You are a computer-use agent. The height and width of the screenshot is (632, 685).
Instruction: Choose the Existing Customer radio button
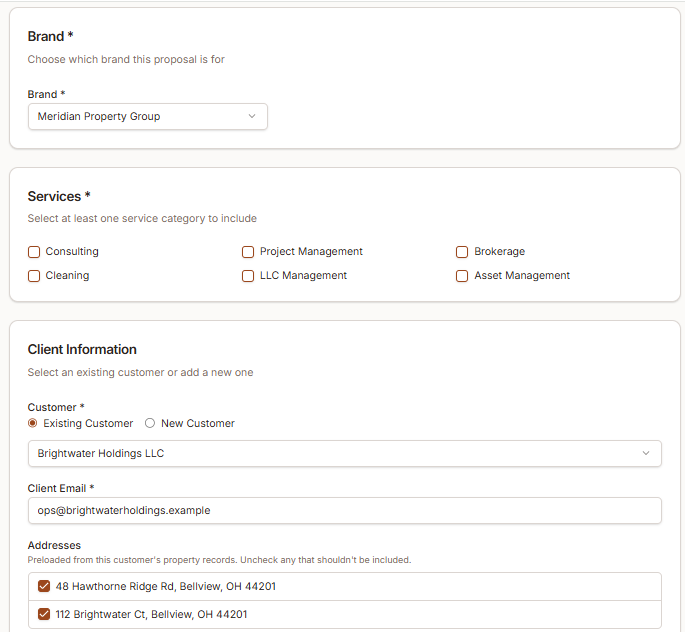(x=32, y=423)
